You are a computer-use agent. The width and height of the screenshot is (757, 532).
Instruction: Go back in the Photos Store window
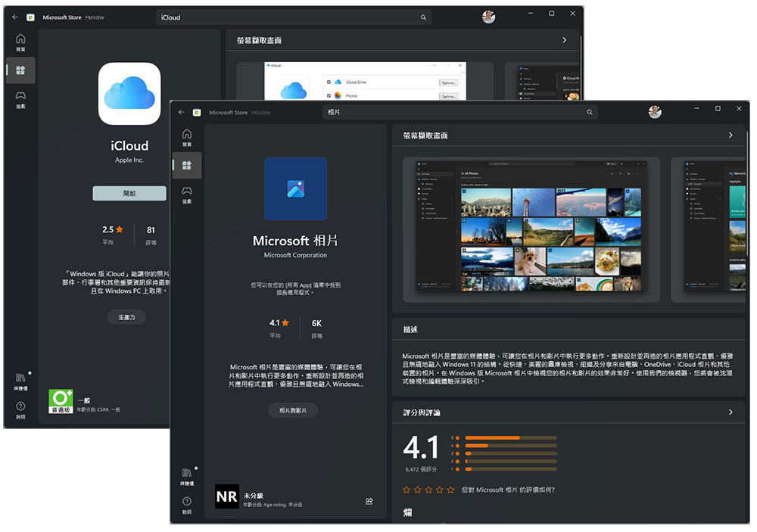(x=182, y=112)
